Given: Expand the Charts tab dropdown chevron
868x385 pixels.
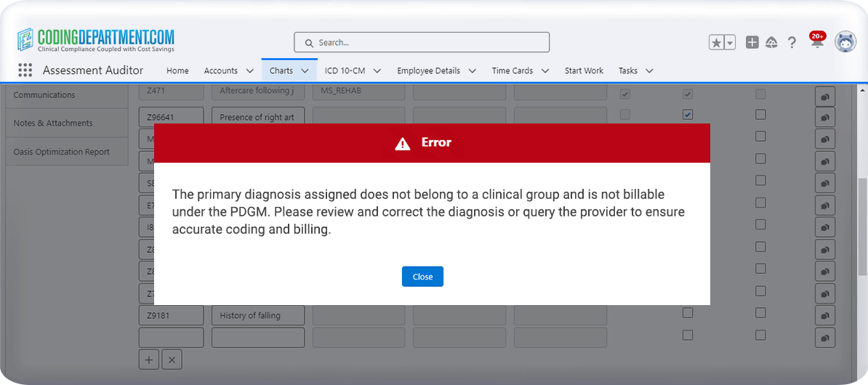Looking at the screenshot, I should tap(305, 71).
